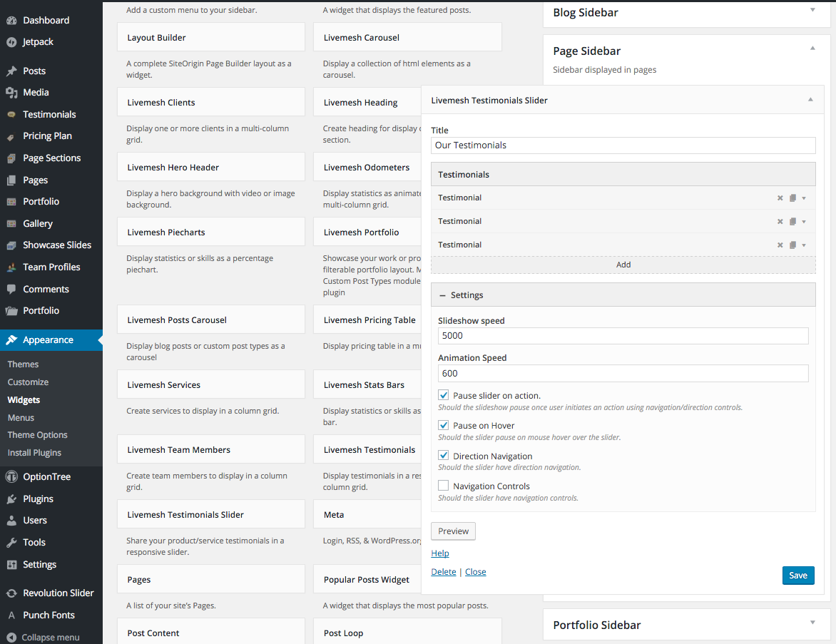The height and width of the screenshot is (644, 836).
Task: Uncheck the Pause on Hover checkbox
Action: pyautogui.click(x=444, y=425)
